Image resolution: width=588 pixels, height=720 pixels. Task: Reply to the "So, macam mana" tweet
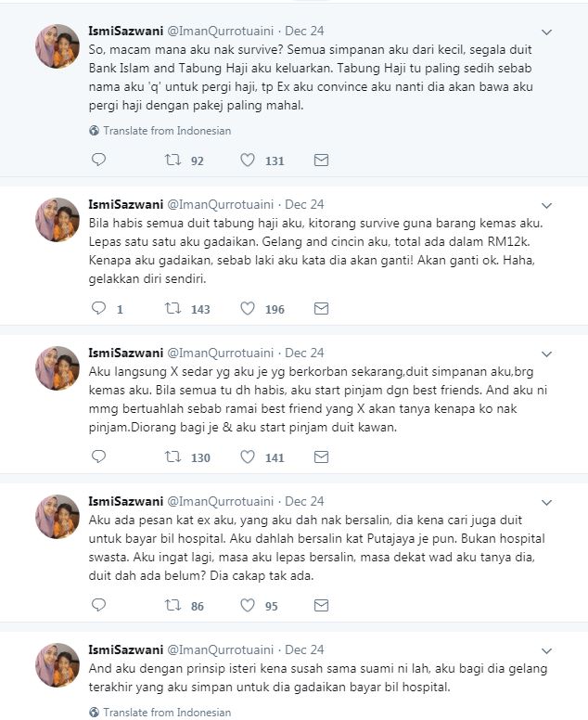[x=98, y=161]
